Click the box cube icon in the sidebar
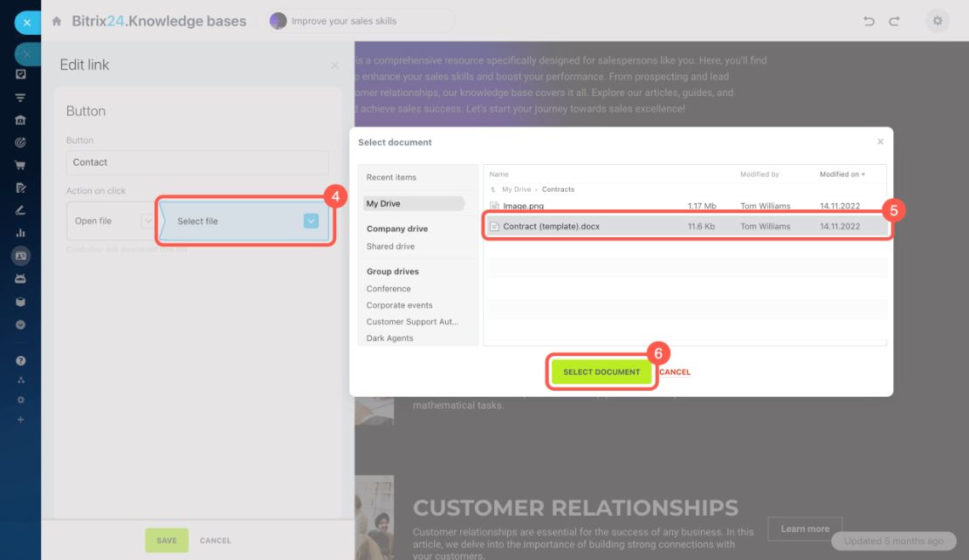The height and width of the screenshot is (560, 969). tap(20, 302)
